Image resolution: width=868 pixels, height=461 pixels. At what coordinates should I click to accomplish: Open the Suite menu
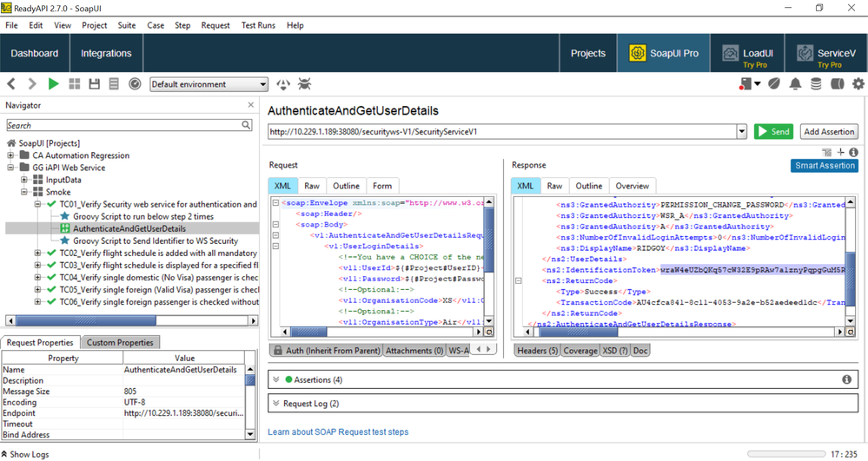point(127,25)
